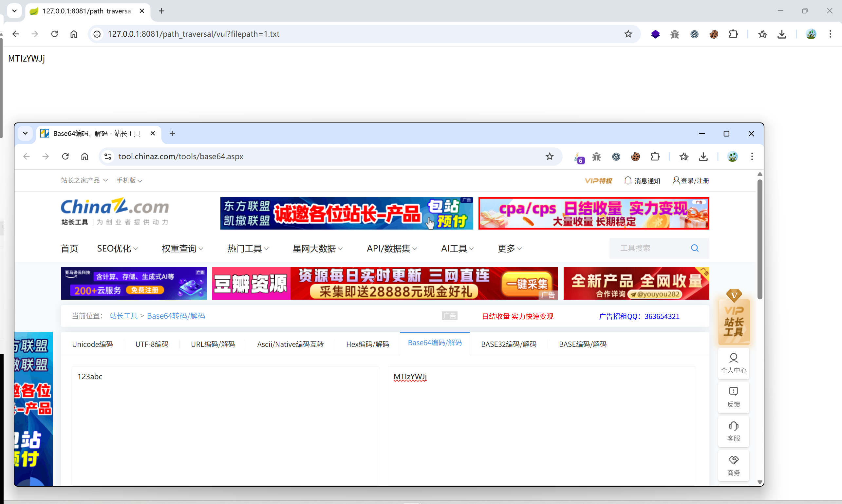This screenshot has width=842, height=504.
Task: Open the extensions puzzle icon in front window
Action: click(x=655, y=157)
